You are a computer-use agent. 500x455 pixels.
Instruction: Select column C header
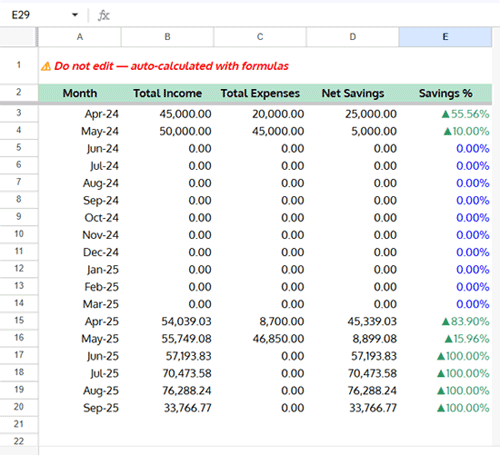tap(260, 37)
